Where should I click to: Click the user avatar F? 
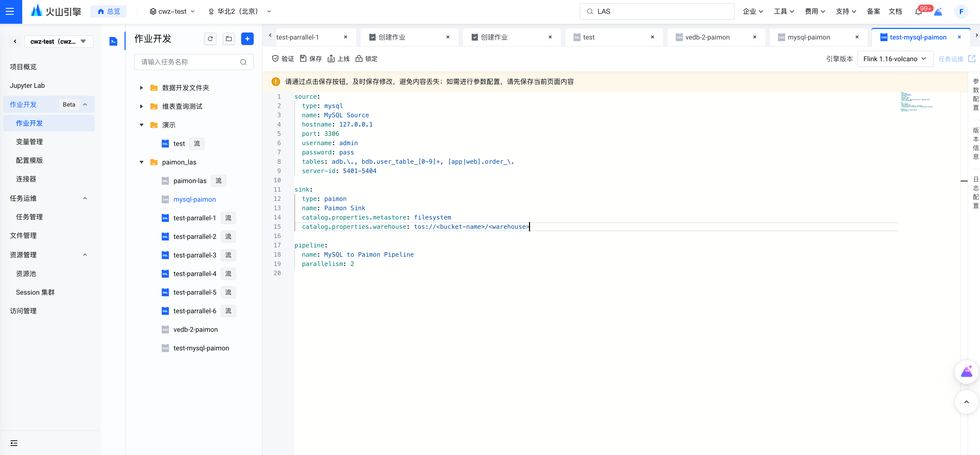(961, 11)
